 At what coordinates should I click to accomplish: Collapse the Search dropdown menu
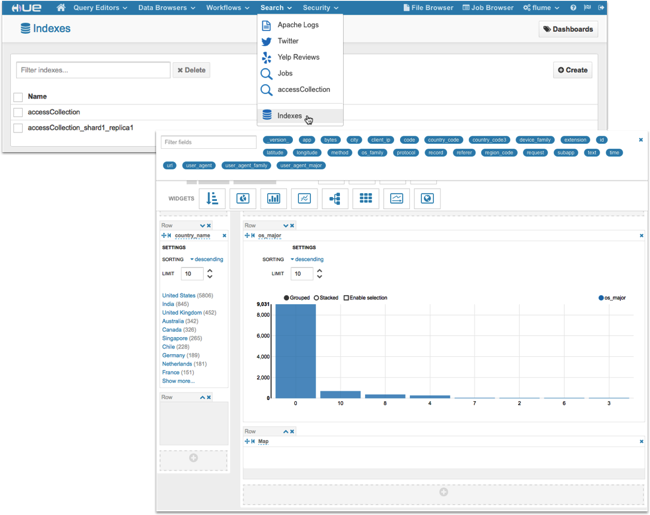pyautogui.click(x=276, y=7)
